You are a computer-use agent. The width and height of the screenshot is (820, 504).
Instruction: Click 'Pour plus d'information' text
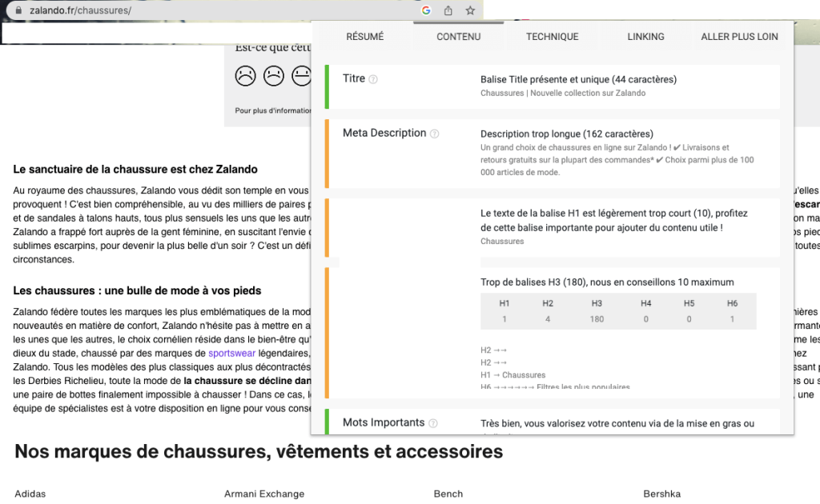click(x=272, y=110)
